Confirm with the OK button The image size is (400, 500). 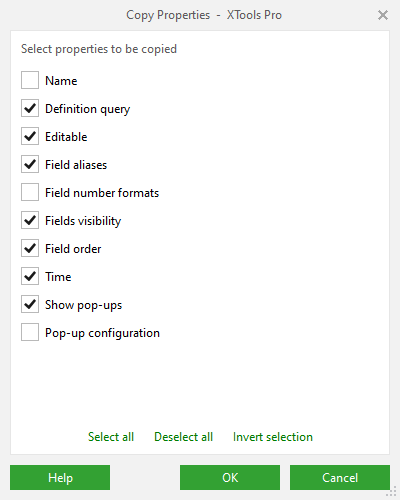point(230,478)
